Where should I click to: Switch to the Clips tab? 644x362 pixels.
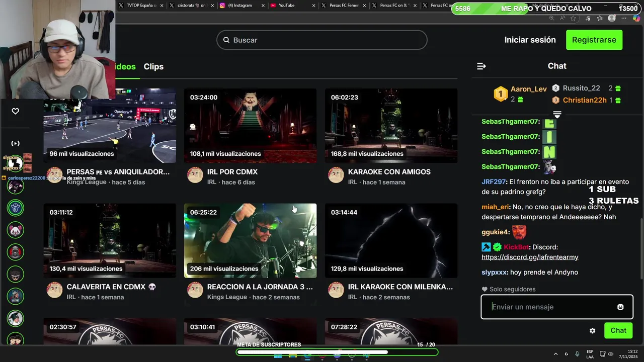click(x=153, y=66)
